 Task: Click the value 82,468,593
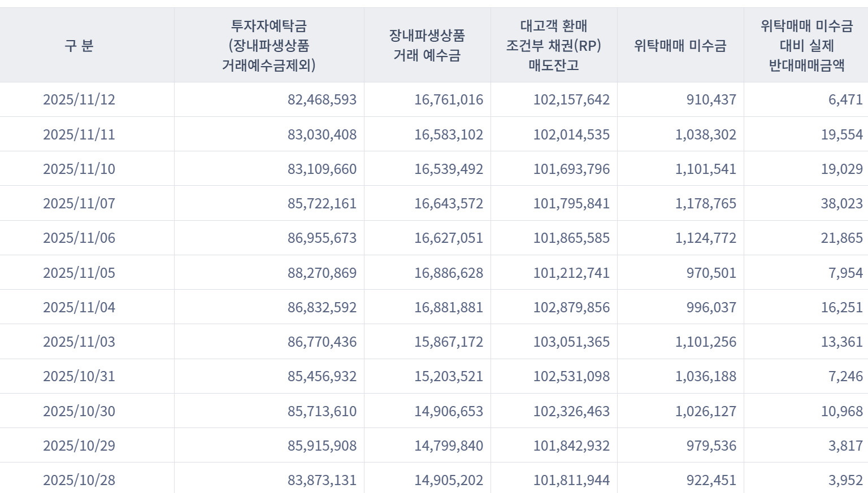(x=322, y=100)
